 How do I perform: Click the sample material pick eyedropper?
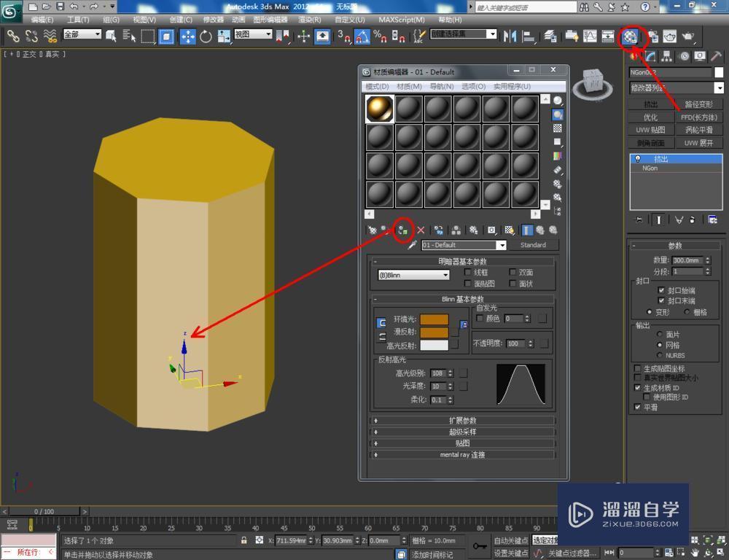412,244
